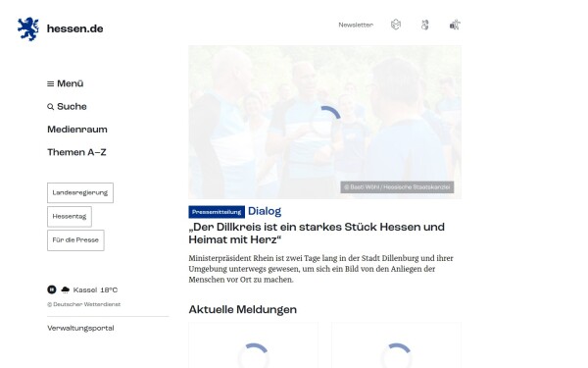
Task: Click the Deutscher Wetterdienst credit
Action: pyautogui.click(x=84, y=304)
